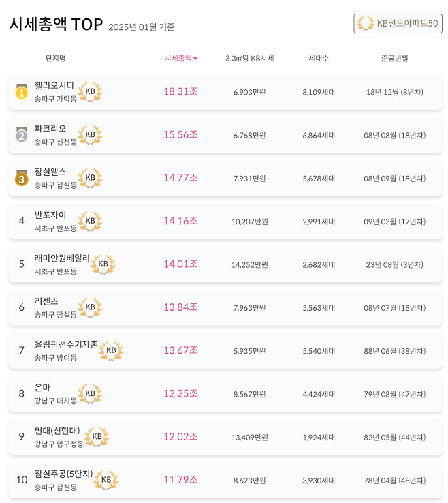Click the 18.31조 market cap value

coord(180,91)
